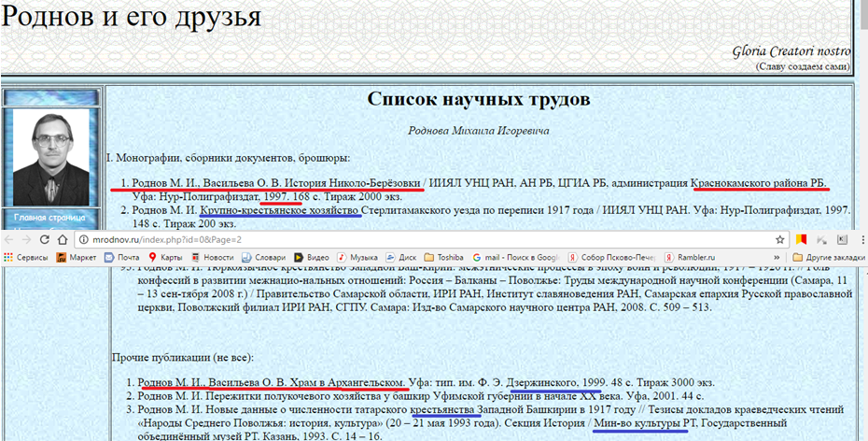Screen dimensions: 868x441
Task: Click the browser forward arrow
Action: (28, 240)
